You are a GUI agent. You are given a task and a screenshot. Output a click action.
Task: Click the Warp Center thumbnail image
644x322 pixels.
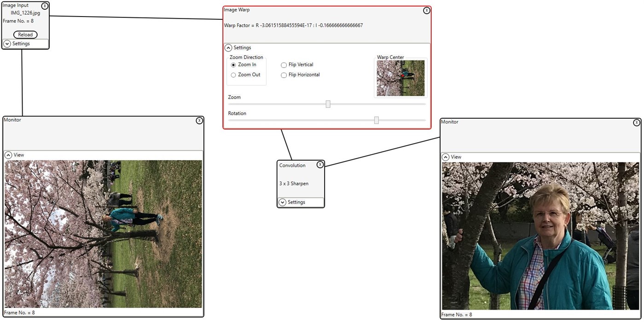point(400,78)
